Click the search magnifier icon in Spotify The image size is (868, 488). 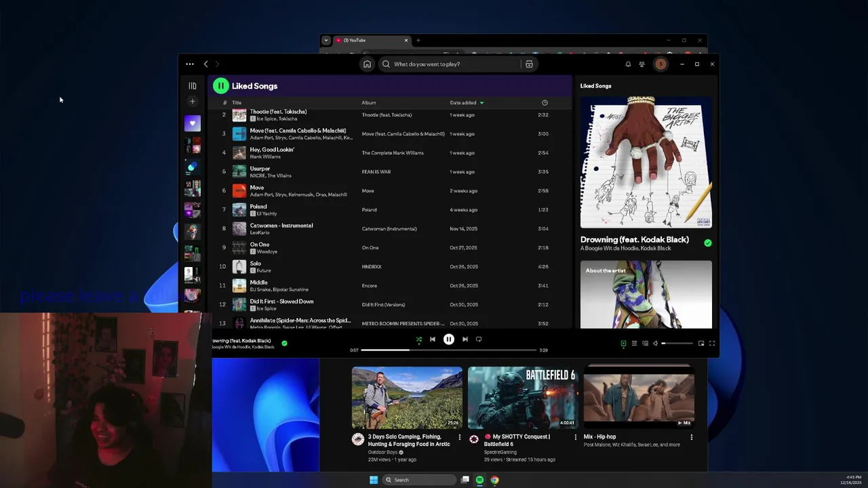click(x=387, y=64)
